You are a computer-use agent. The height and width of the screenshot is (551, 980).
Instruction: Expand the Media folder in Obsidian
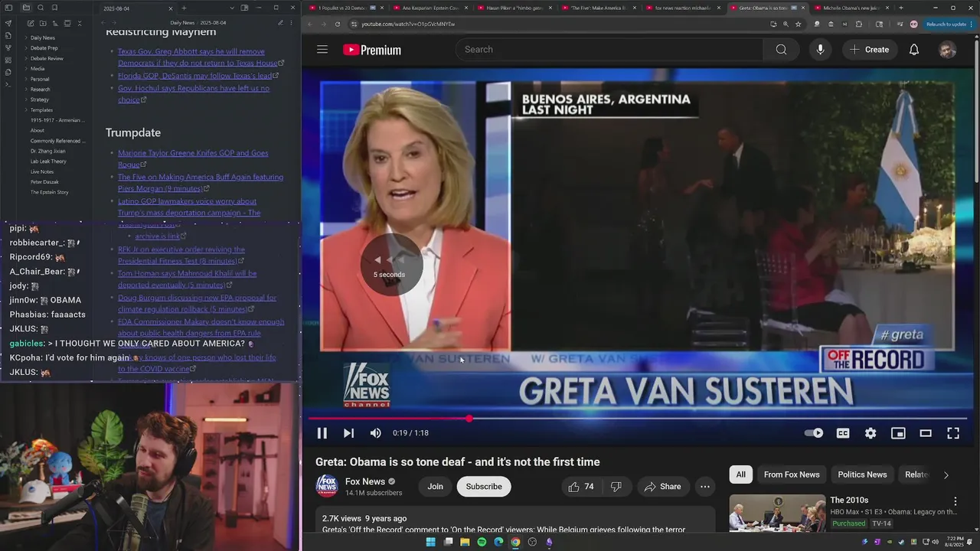[38, 69]
